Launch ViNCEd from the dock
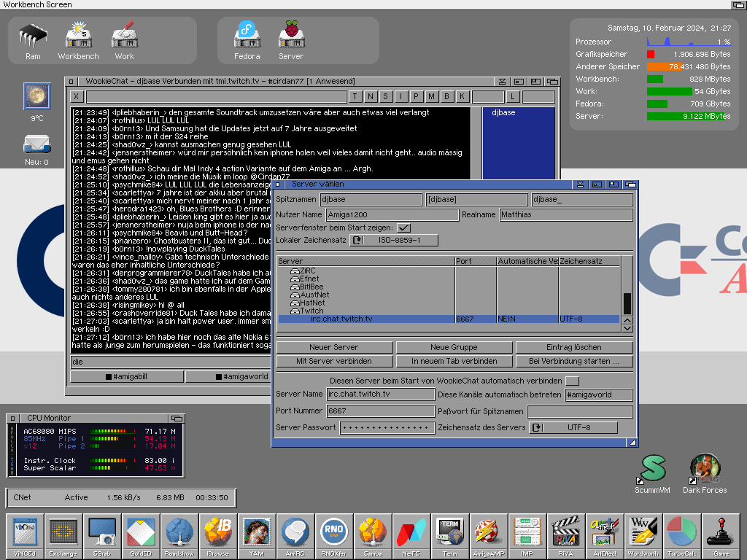Screen dimensions: 747x560 point(25,536)
